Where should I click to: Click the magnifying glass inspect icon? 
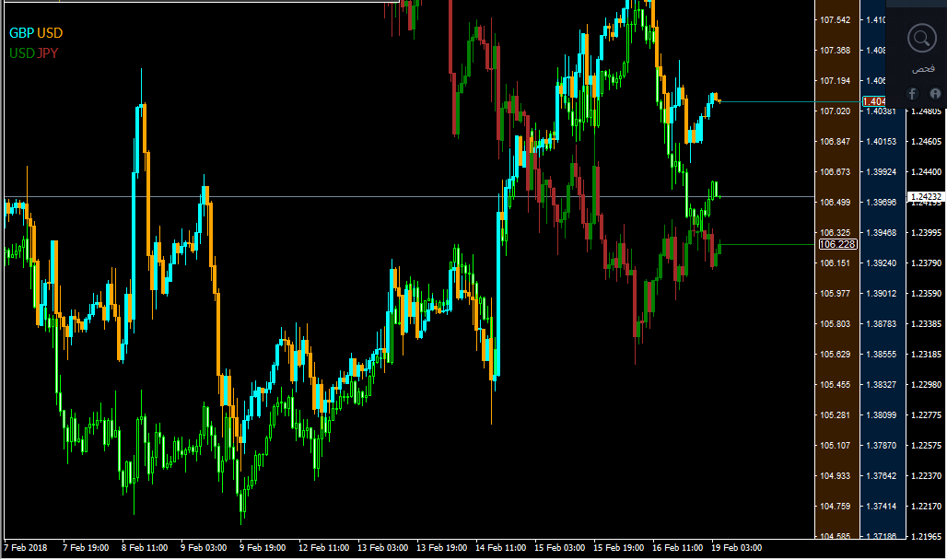[x=920, y=39]
